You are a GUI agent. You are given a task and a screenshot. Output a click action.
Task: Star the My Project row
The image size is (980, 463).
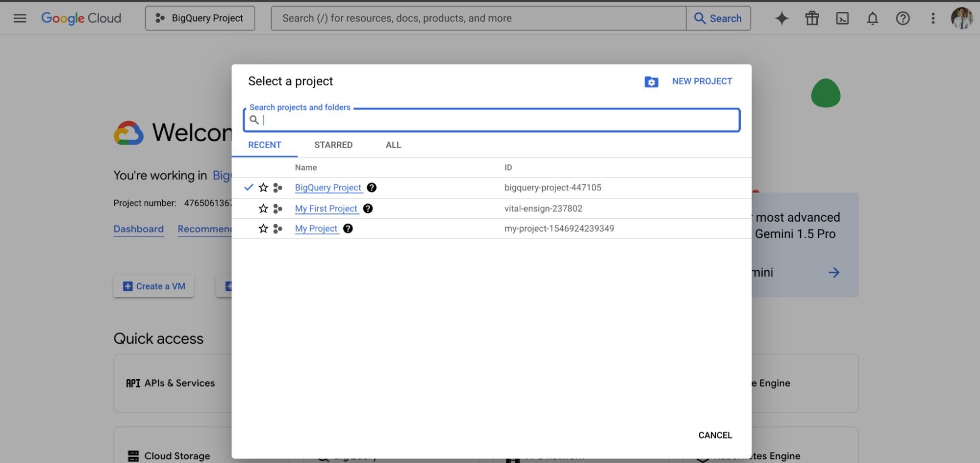pos(263,229)
